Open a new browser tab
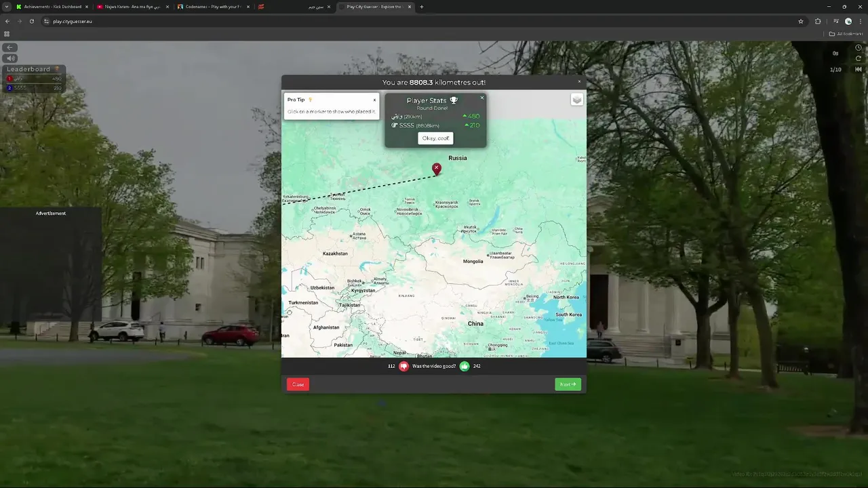Screen dimensions: 868x488 (422, 7)
